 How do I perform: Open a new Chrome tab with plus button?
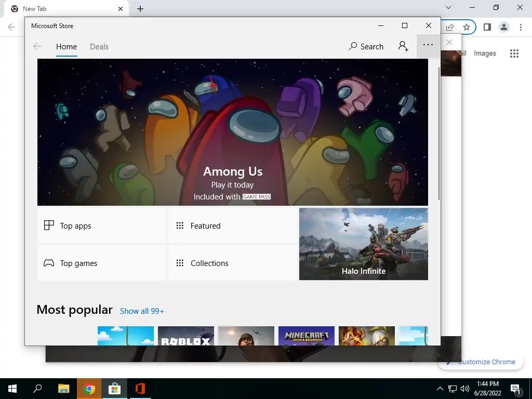(140, 9)
